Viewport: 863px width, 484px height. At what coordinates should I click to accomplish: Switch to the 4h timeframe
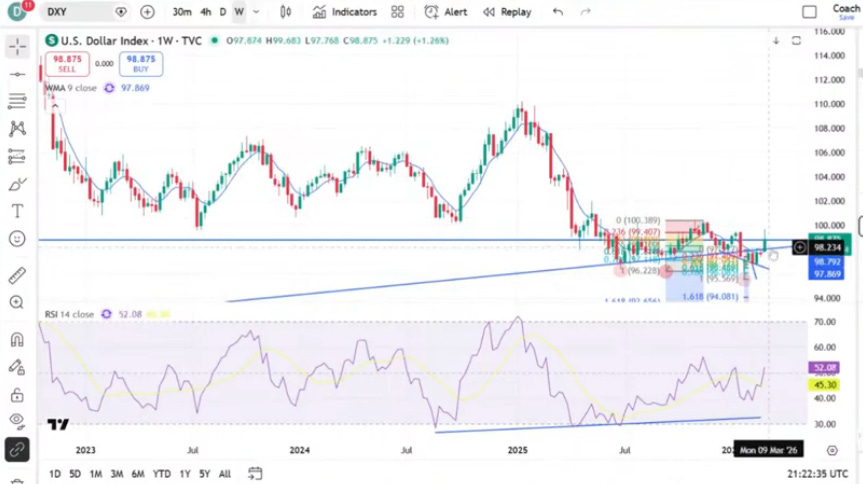coord(206,12)
